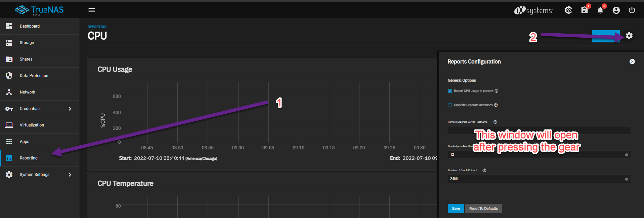
Task: Close the Reports Configuration panel
Action: point(632,62)
